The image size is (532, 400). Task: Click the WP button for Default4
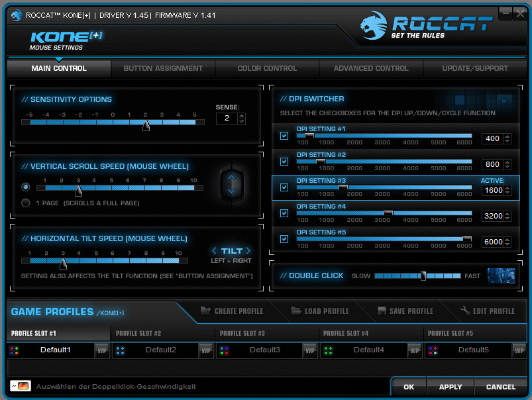click(x=415, y=350)
